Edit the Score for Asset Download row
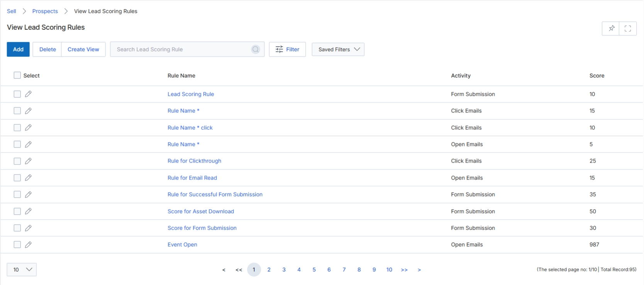The width and height of the screenshot is (644, 285). tap(28, 211)
